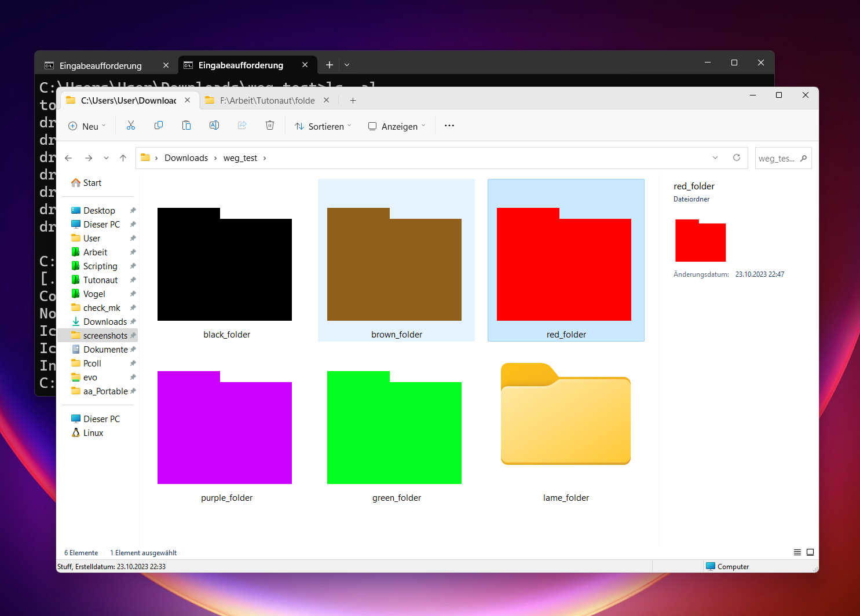
Task: Go back to previous folder
Action: click(x=68, y=157)
